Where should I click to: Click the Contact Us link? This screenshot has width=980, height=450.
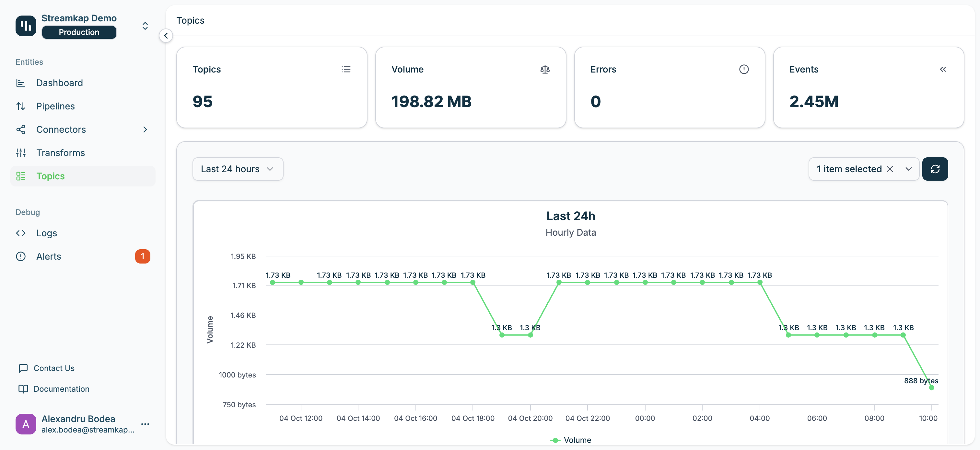[54, 368]
